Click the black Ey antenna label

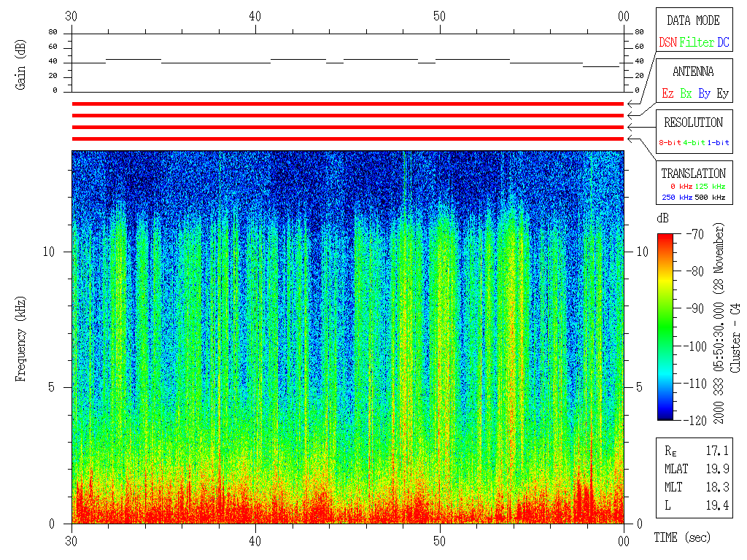722,94
